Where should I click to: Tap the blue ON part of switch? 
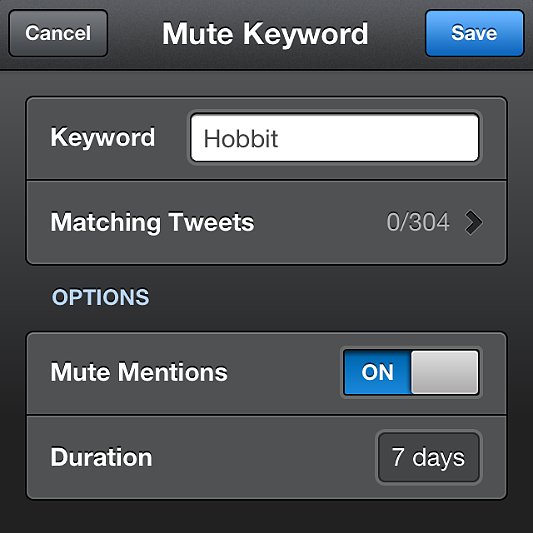377,373
